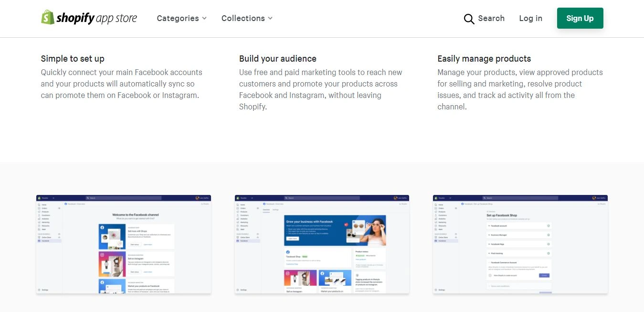Click the 'Simple to set up' heading
The height and width of the screenshot is (312, 644).
(73, 59)
